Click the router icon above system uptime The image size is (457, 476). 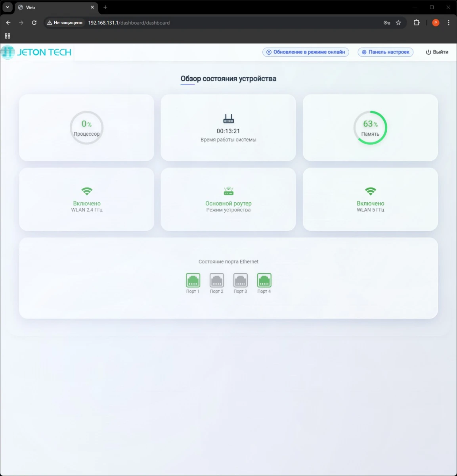(228, 119)
